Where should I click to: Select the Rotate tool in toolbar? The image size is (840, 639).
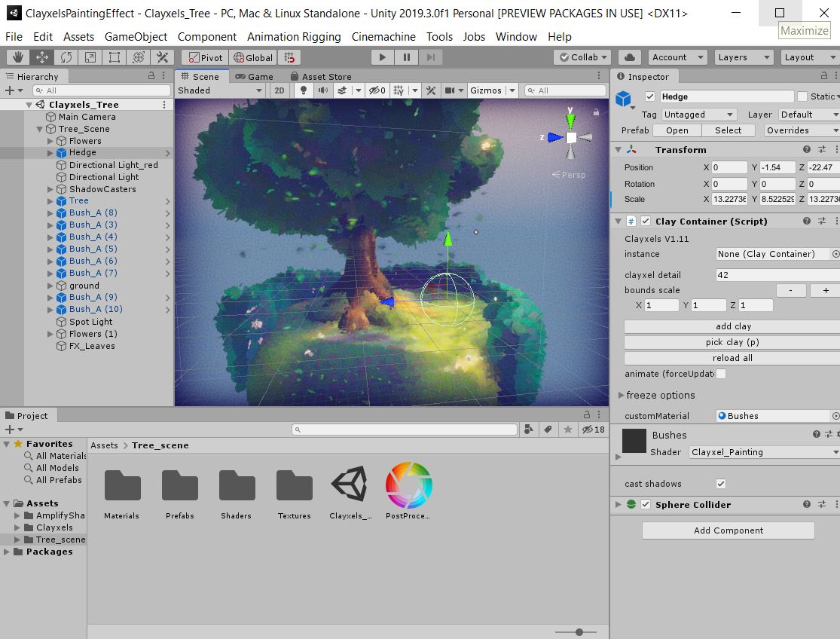coord(66,57)
